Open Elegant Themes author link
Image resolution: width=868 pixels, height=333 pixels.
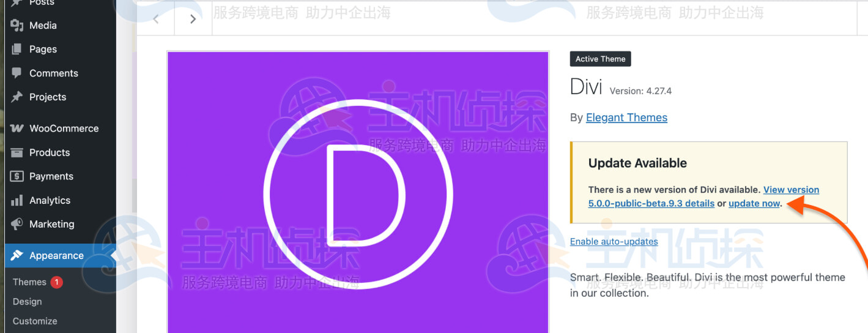pos(626,118)
